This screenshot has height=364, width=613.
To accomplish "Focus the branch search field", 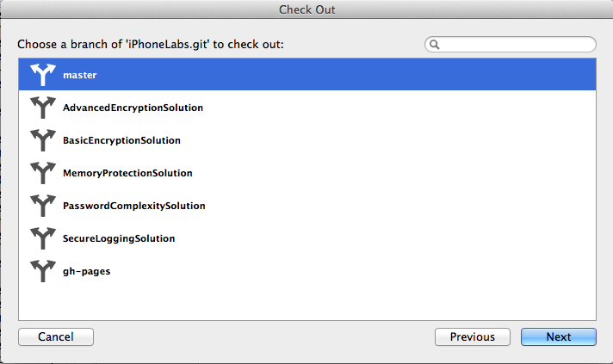I will coord(517,44).
